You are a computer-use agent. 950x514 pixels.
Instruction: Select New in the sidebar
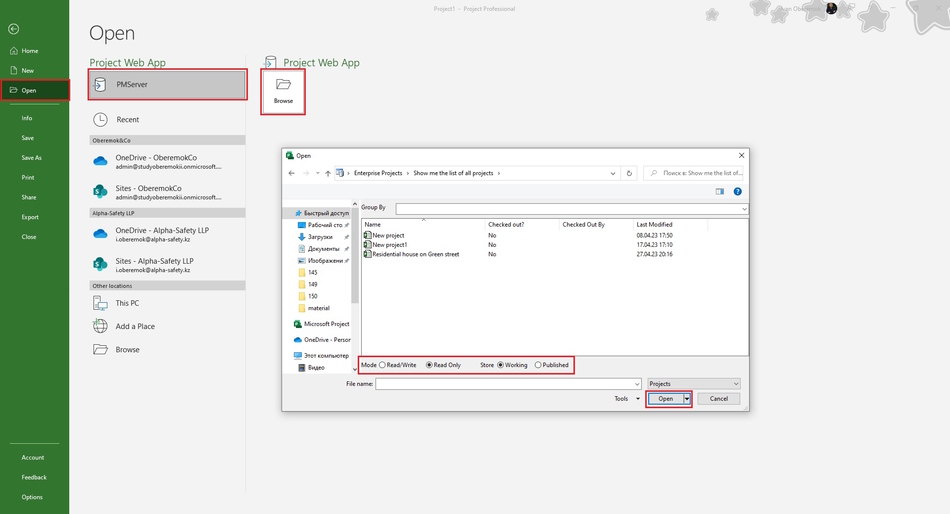(22, 70)
